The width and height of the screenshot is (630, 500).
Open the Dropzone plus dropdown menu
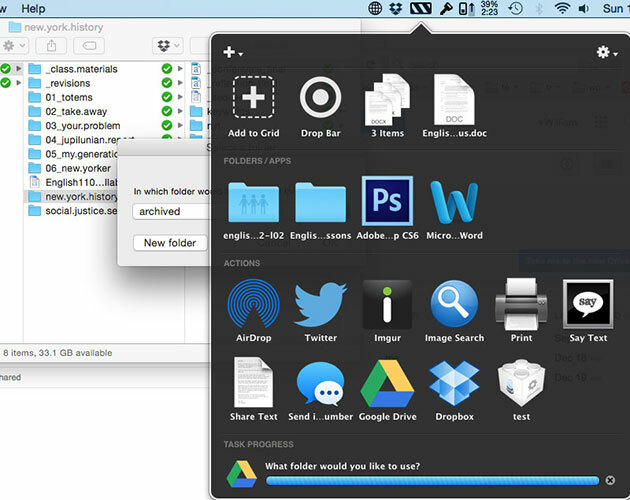click(233, 52)
